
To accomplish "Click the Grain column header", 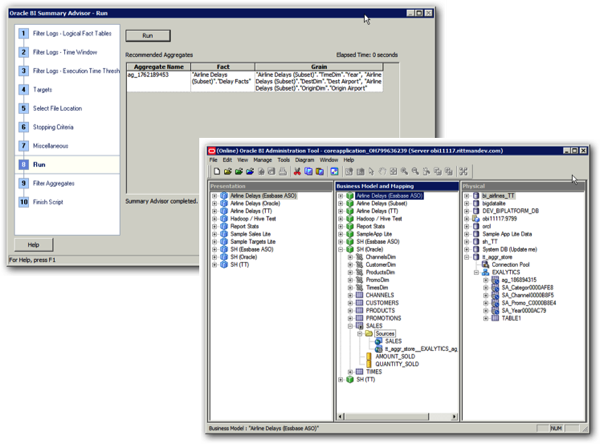I will pyautogui.click(x=319, y=67).
